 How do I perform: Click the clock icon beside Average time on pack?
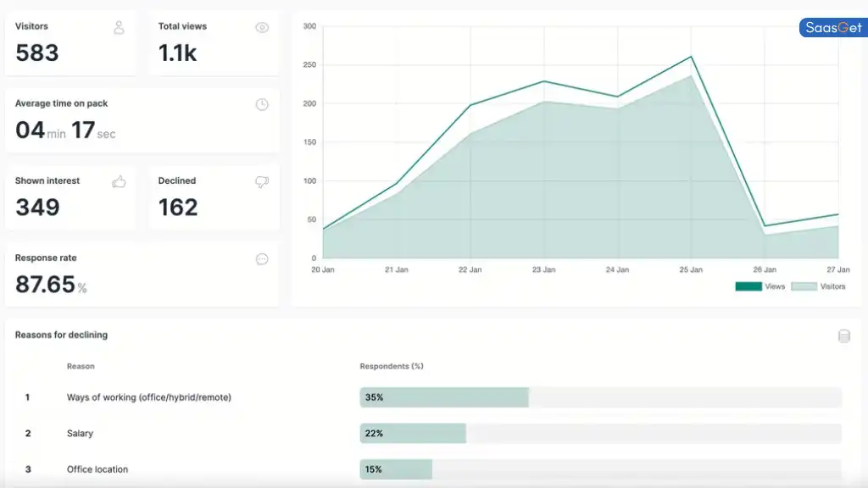pyautogui.click(x=262, y=104)
